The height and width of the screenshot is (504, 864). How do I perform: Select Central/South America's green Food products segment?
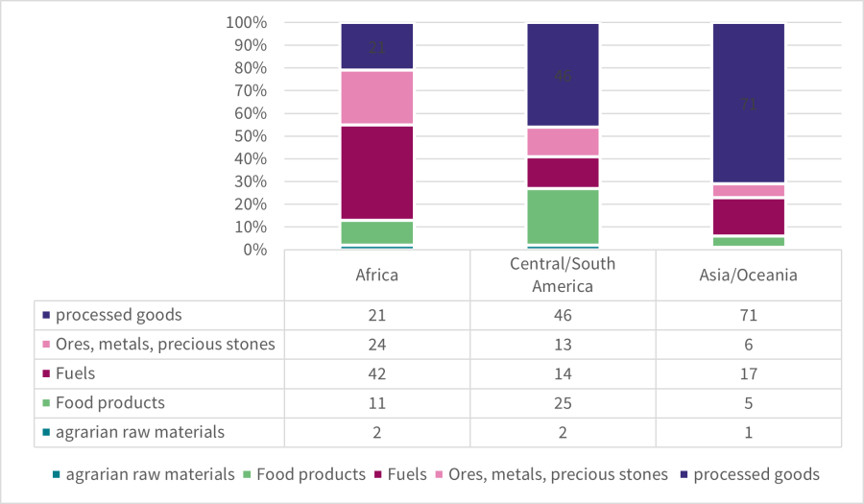tap(563, 217)
